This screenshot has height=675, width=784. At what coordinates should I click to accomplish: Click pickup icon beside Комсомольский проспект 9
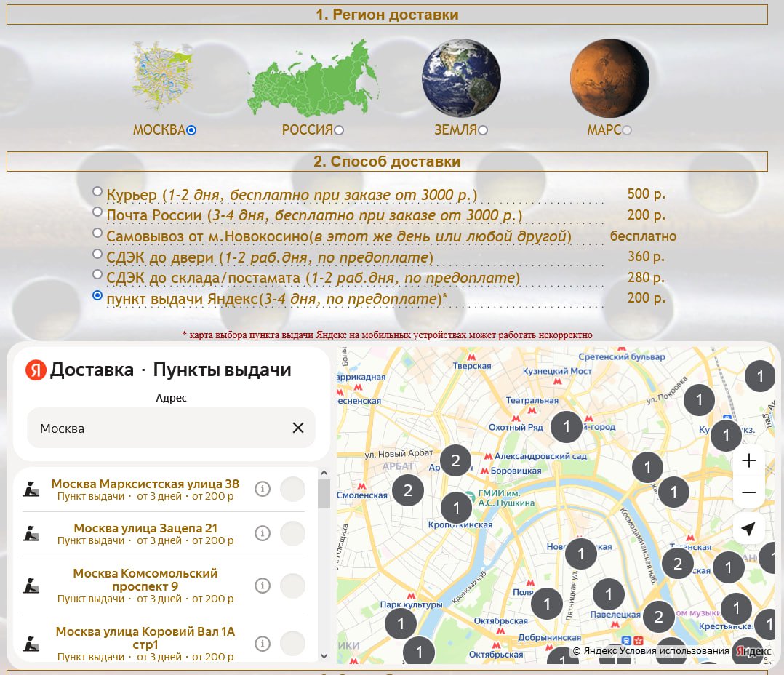(31, 586)
